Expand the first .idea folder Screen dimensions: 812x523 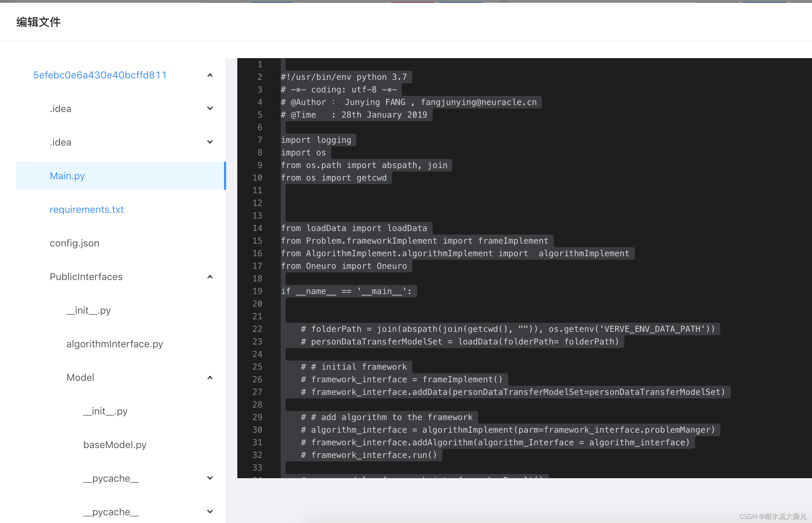pyautogui.click(x=210, y=108)
